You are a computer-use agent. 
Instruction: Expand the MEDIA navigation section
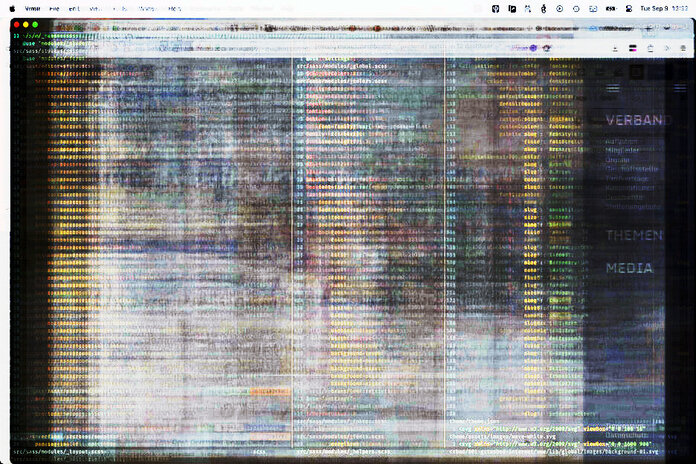coord(629,268)
